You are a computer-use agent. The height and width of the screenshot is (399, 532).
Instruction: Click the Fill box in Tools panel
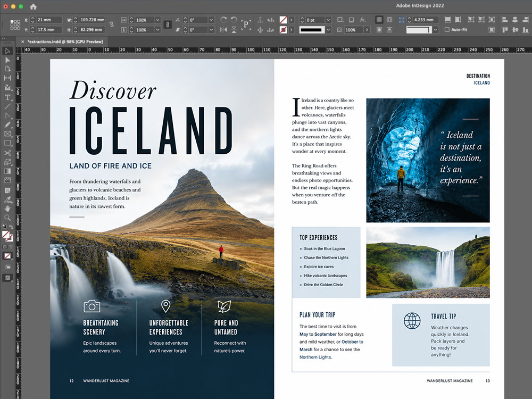(x=5, y=235)
